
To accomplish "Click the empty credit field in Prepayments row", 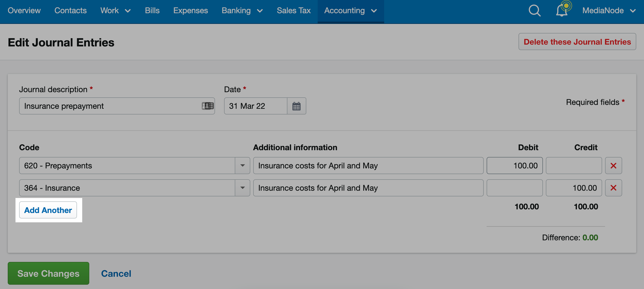I will click(x=573, y=166).
